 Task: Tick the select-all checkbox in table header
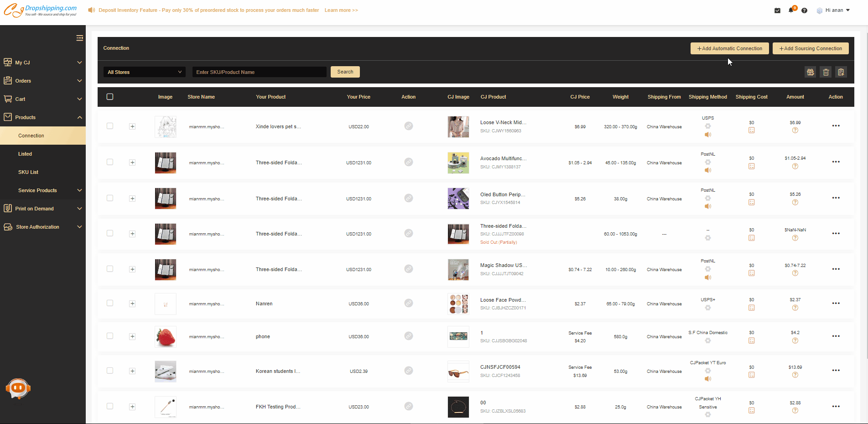click(x=110, y=97)
